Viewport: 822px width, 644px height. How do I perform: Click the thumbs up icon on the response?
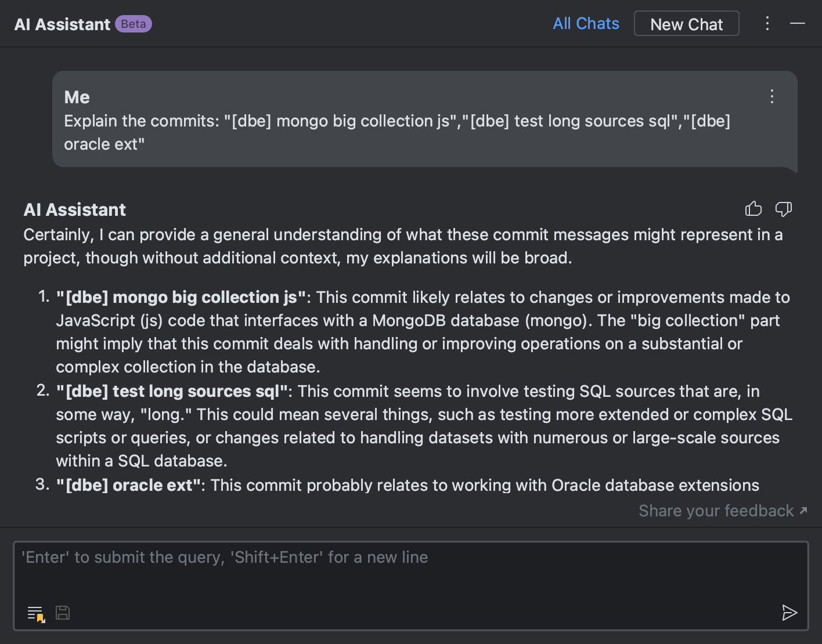[753, 209]
